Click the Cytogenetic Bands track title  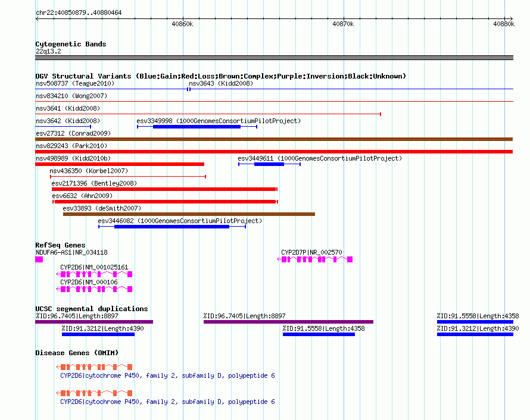(x=71, y=44)
